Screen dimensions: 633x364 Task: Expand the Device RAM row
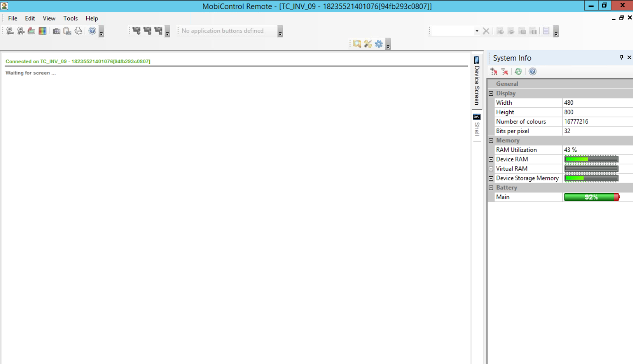(x=491, y=160)
